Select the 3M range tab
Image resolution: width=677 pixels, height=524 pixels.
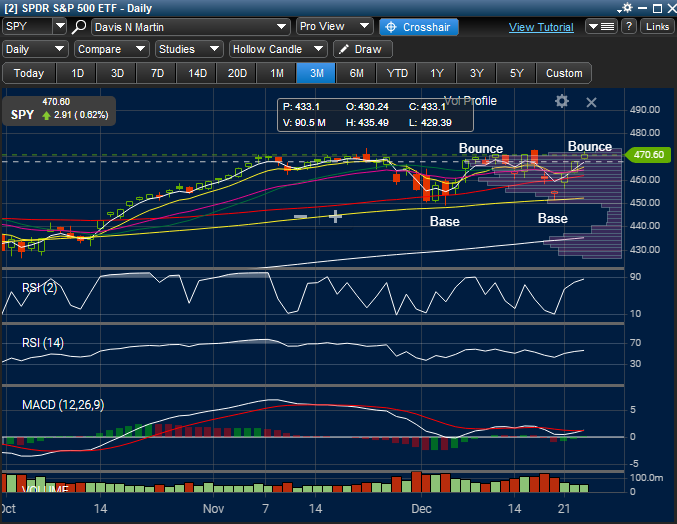pyautogui.click(x=316, y=73)
